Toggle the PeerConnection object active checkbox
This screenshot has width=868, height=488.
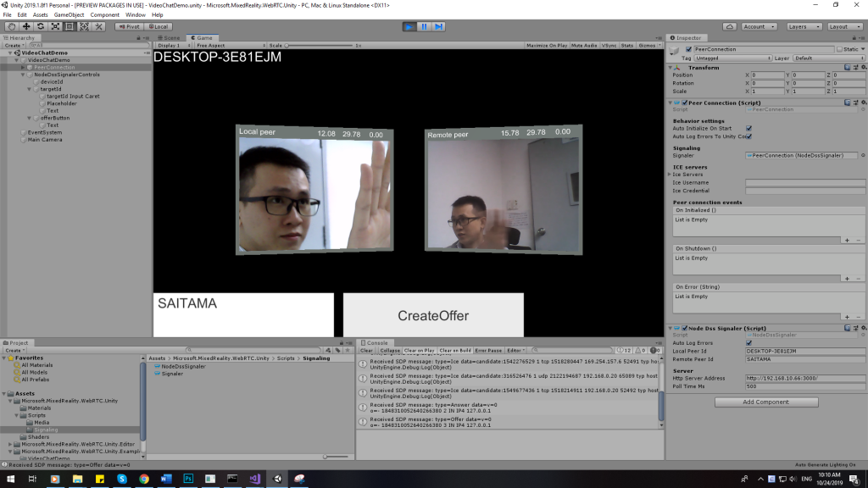tap(688, 49)
